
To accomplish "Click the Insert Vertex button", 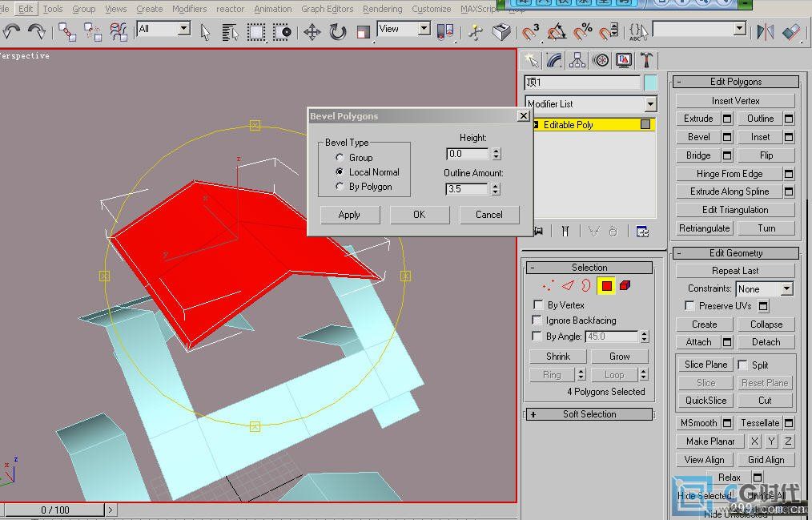I will click(735, 100).
